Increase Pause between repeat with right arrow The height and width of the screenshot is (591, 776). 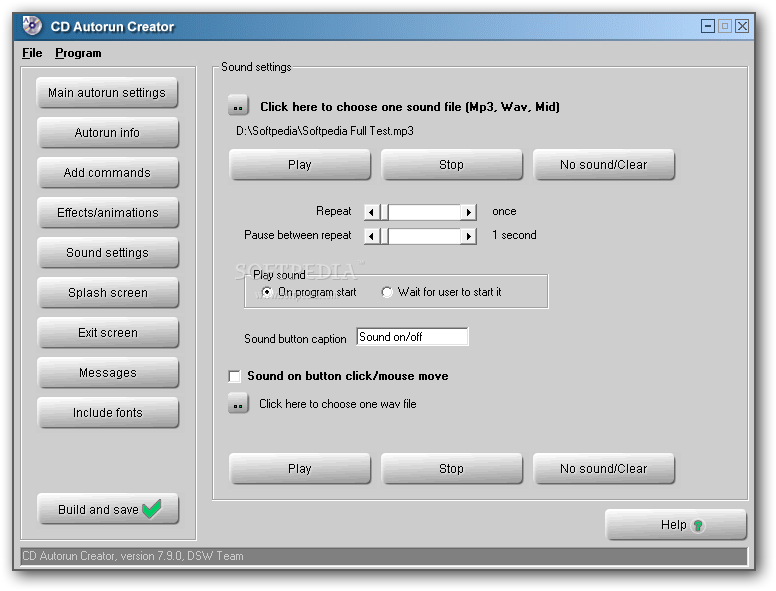coord(469,236)
